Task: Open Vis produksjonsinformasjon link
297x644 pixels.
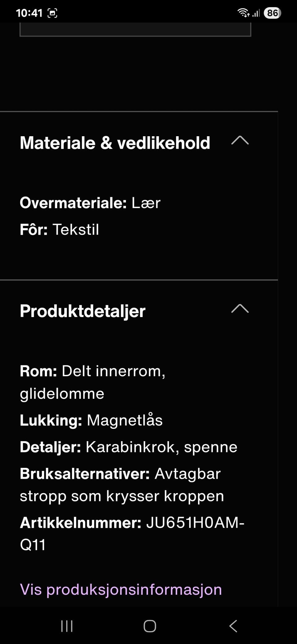Action: [x=121, y=589]
